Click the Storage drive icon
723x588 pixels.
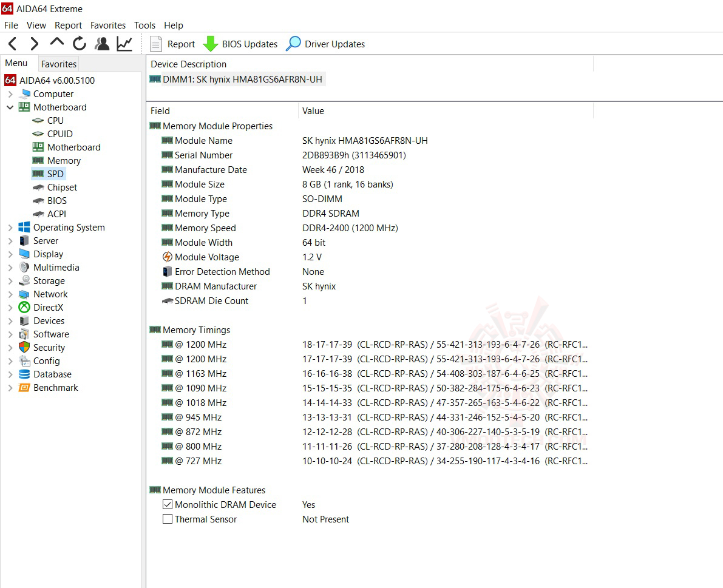coord(24,280)
